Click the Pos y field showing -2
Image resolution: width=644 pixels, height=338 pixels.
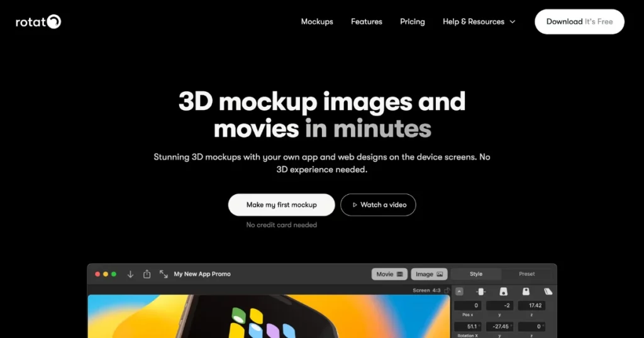point(499,305)
